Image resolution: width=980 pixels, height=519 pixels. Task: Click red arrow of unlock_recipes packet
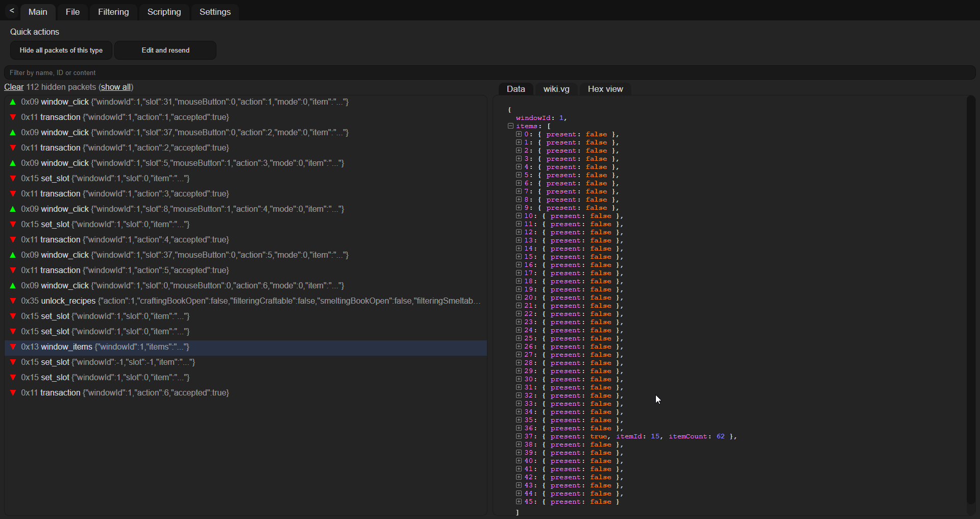point(13,301)
